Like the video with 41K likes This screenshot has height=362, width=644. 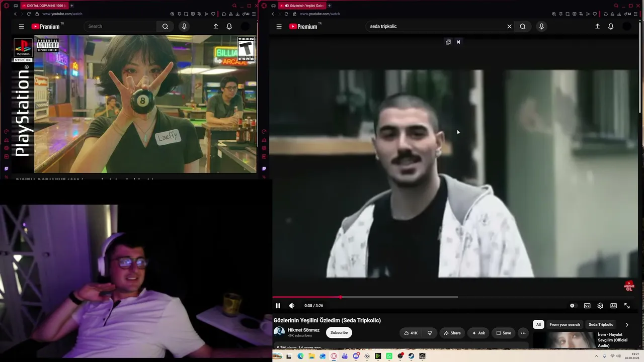coord(410,333)
